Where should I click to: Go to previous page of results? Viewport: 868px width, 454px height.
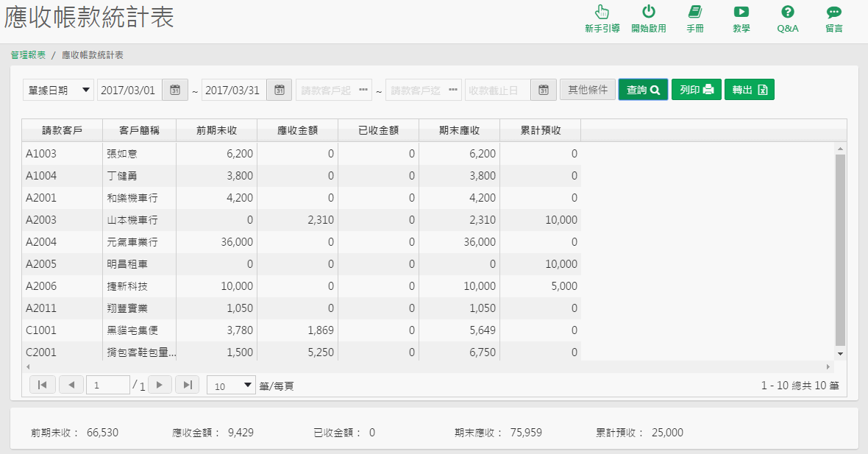coord(71,385)
